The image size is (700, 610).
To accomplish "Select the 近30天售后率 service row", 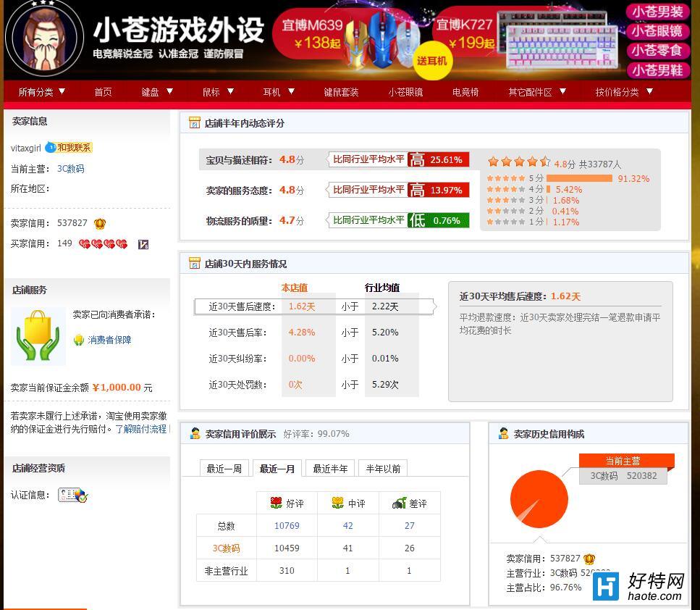I will coord(313,333).
